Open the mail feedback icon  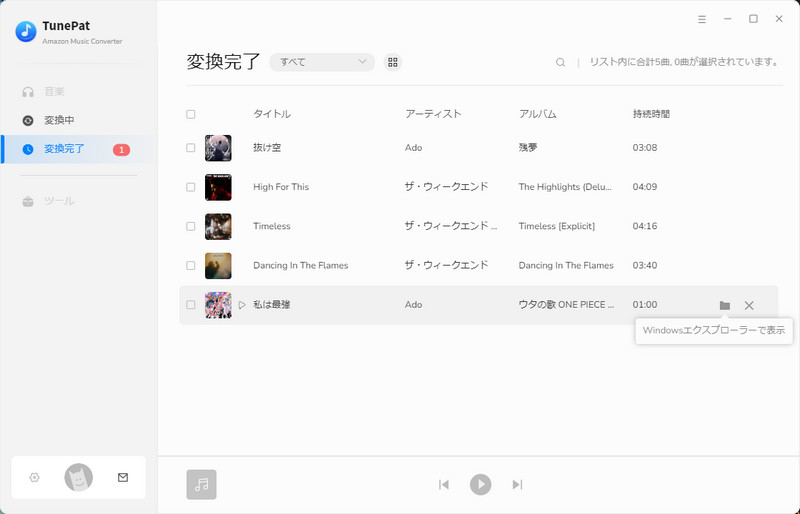tap(123, 478)
